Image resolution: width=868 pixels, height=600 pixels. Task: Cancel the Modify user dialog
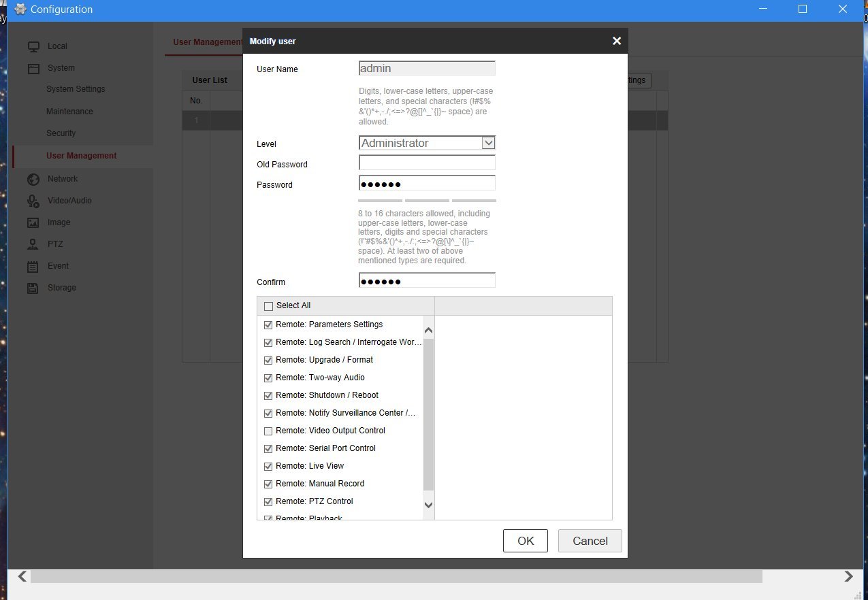coord(590,541)
